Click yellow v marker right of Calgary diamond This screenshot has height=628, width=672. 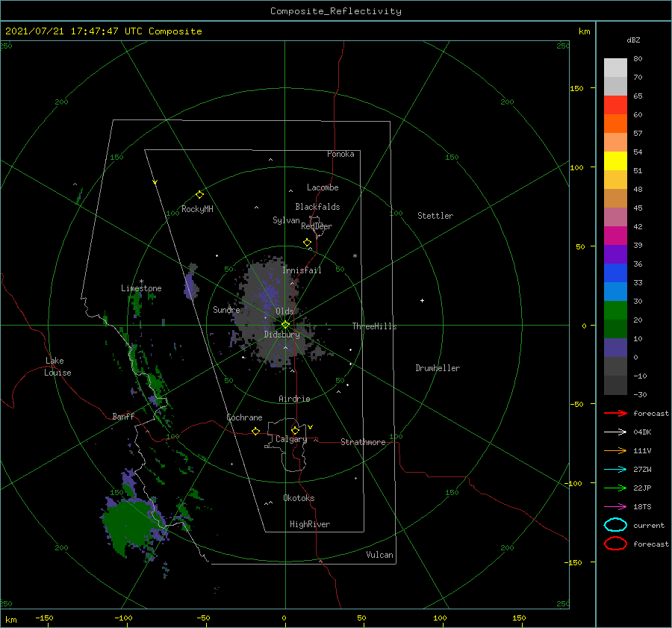tap(311, 427)
